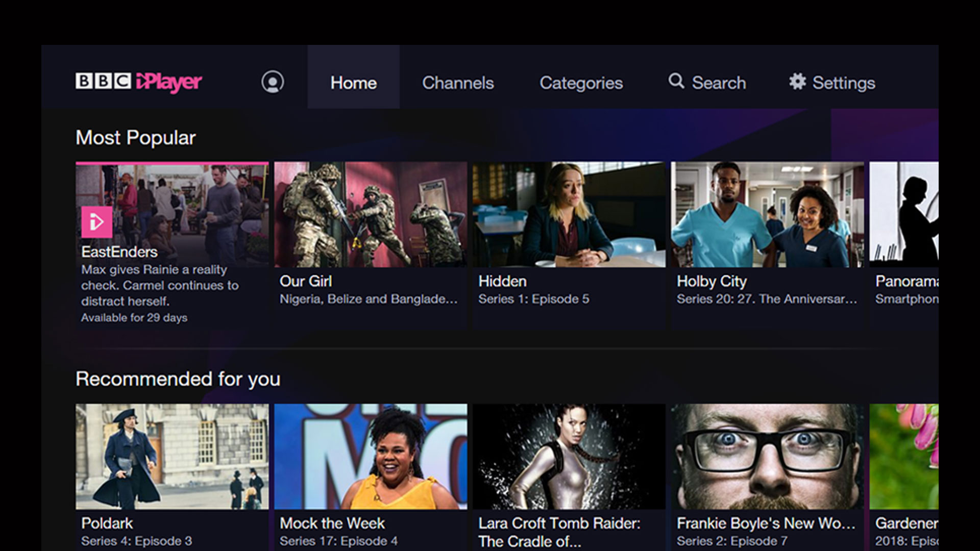
Task: Open the partially visible Panorama thumbnail
Action: (x=904, y=215)
